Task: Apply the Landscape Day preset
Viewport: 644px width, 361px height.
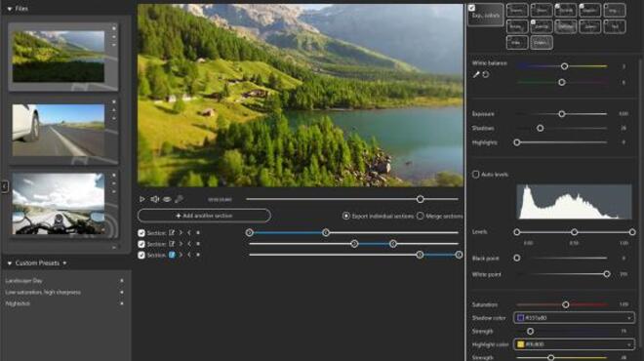Action: 23,281
